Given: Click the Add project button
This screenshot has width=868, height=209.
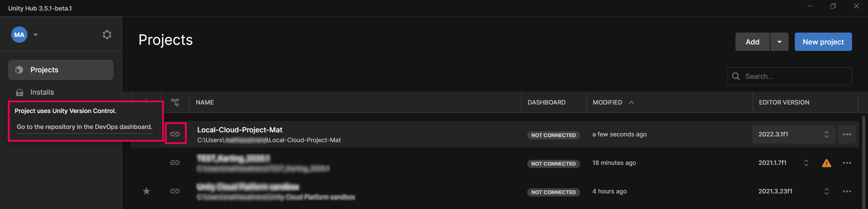Looking at the screenshot, I should [752, 42].
